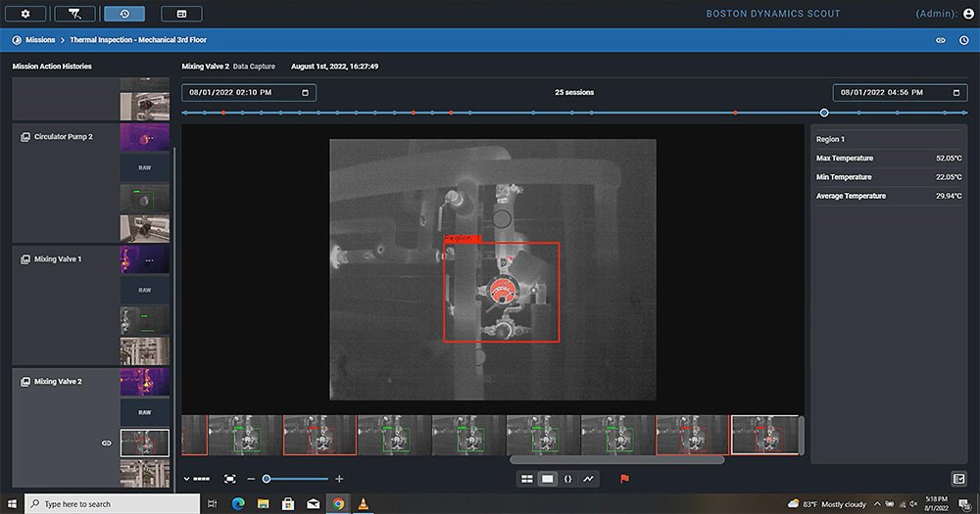This screenshot has height=514, width=980.
Task: Go to Missions breadcrumb link
Action: pos(39,40)
